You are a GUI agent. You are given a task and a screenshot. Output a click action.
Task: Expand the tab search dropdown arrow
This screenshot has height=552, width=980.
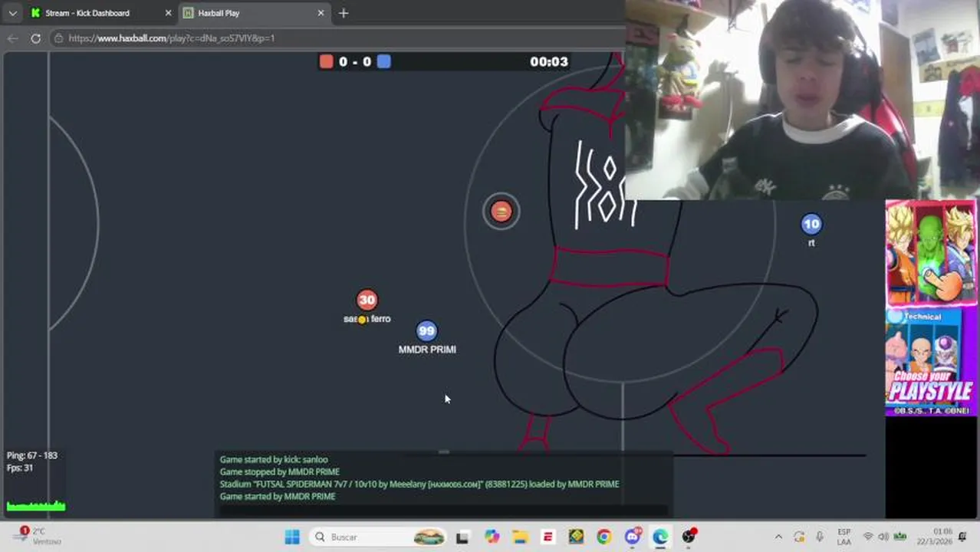click(12, 13)
